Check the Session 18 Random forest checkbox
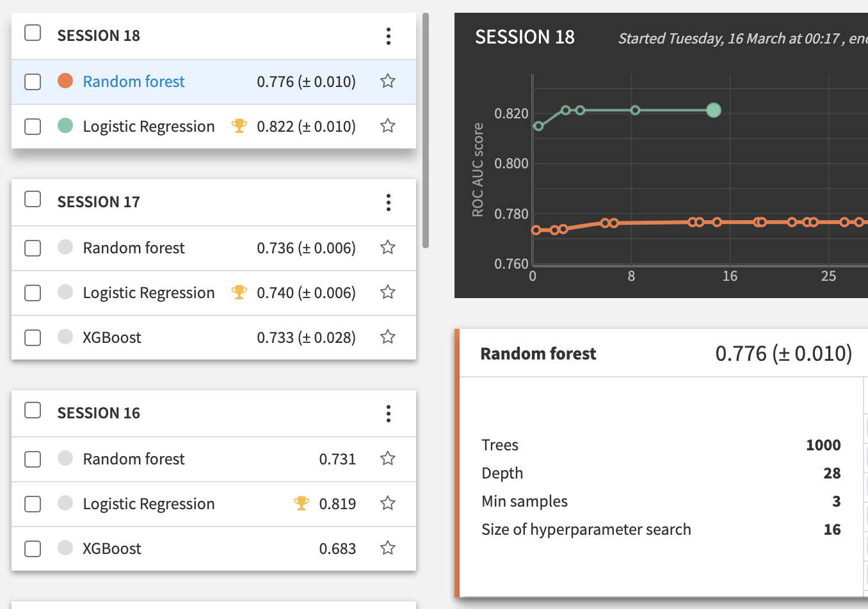Image resolution: width=868 pixels, height=609 pixels. 33,82
